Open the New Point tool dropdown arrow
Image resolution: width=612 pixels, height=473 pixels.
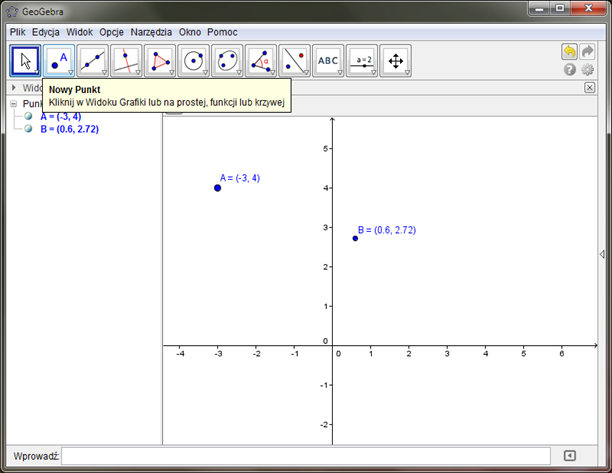[71, 73]
